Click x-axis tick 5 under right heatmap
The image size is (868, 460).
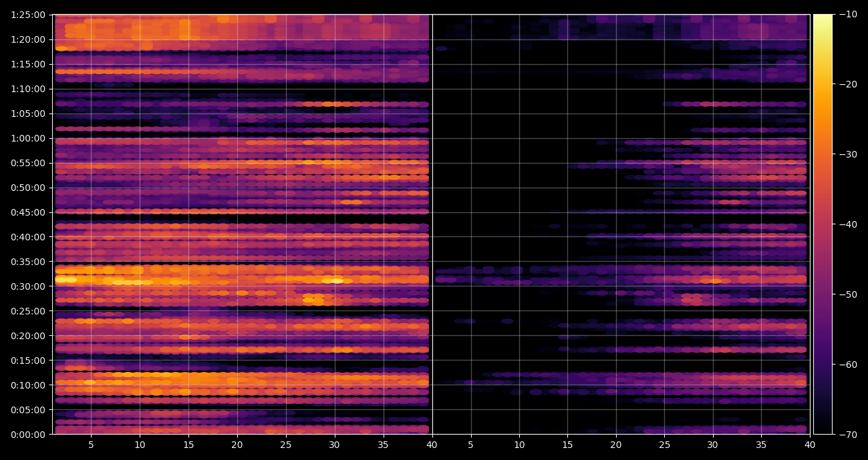(x=470, y=445)
